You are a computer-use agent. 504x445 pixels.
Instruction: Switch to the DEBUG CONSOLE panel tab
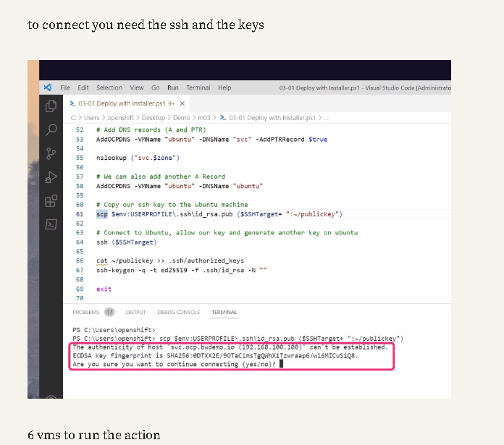click(179, 312)
